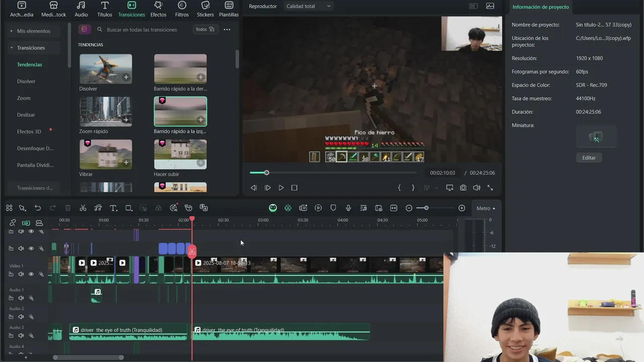The image size is (644, 362).
Task: Open the Títulos tab
Action: [x=105, y=9]
